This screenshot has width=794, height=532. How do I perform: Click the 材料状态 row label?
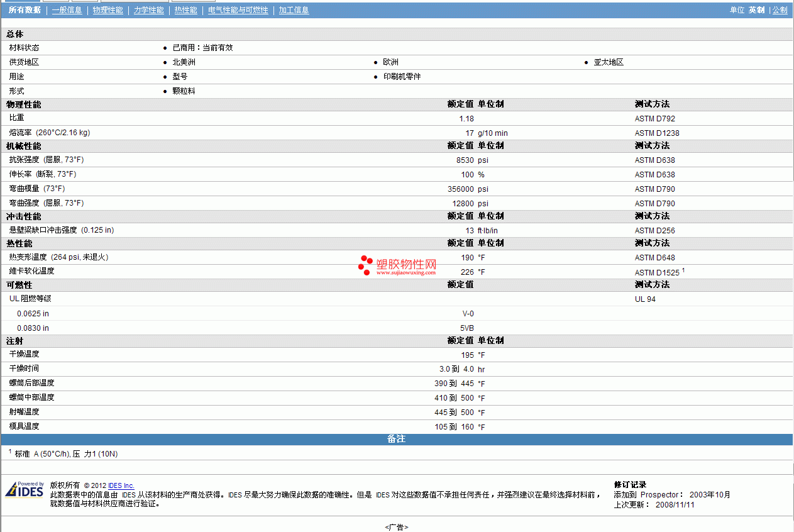(x=24, y=48)
